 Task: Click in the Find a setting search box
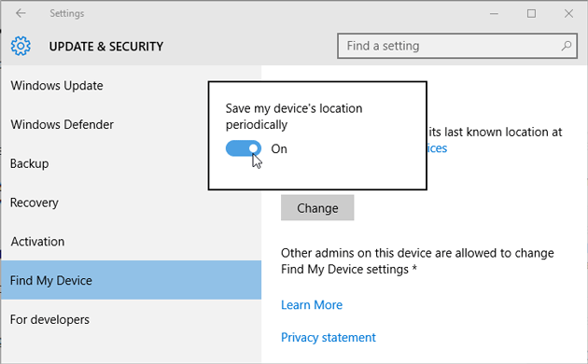(x=457, y=46)
